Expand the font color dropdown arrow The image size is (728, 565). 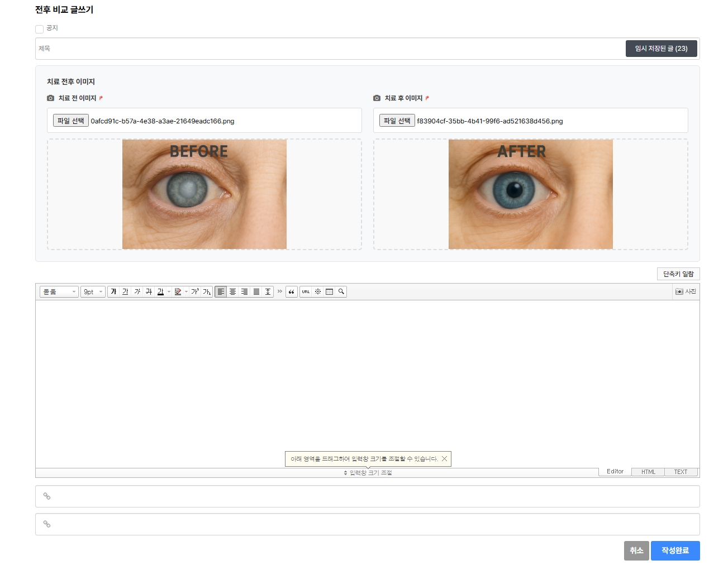169,291
